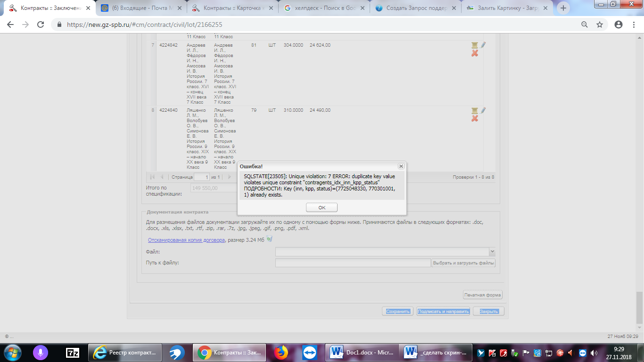Viewport: 644px width, 362px height.
Task: Close the Контракты :: Заключение tab
Action: click(88, 8)
